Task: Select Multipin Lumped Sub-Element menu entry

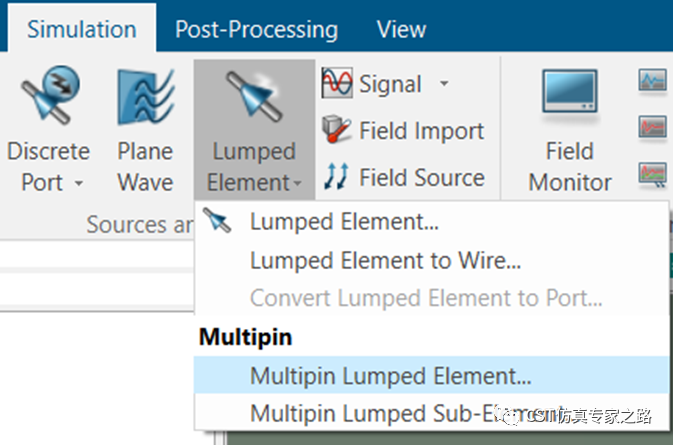Action: [432, 413]
